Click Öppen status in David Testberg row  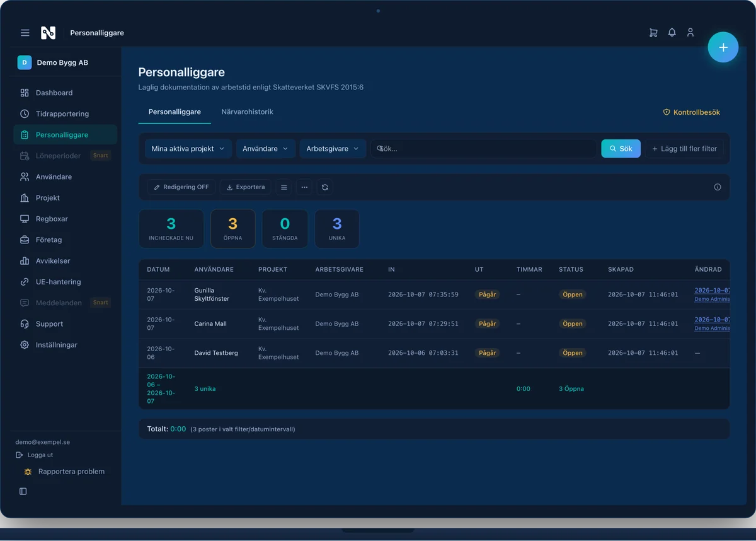[572, 353]
